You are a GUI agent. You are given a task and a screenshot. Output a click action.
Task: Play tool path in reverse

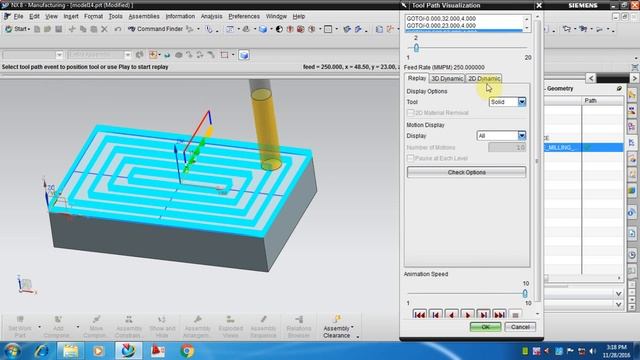point(451,315)
